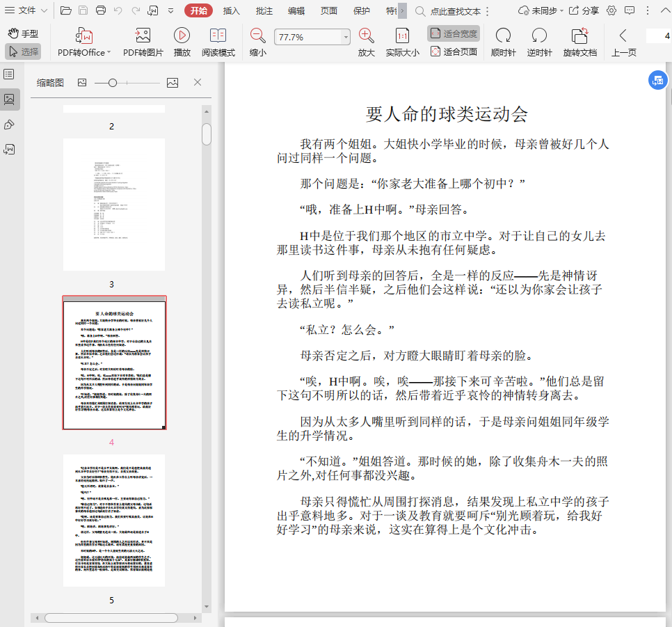Screen dimensions: 672x627
Task: Open the 保护 tab
Action: (x=361, y=10)
